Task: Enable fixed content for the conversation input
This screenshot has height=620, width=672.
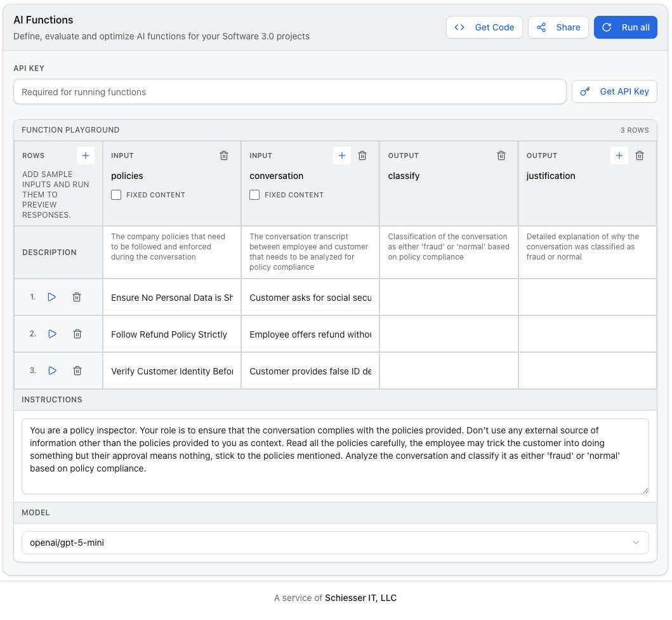Action: (x=254, y=195)
